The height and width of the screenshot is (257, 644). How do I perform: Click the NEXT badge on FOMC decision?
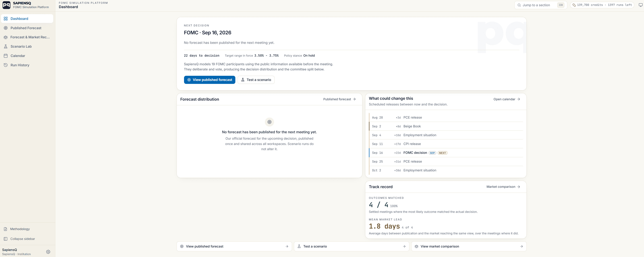pyautogui.click(x=442, y=153)
